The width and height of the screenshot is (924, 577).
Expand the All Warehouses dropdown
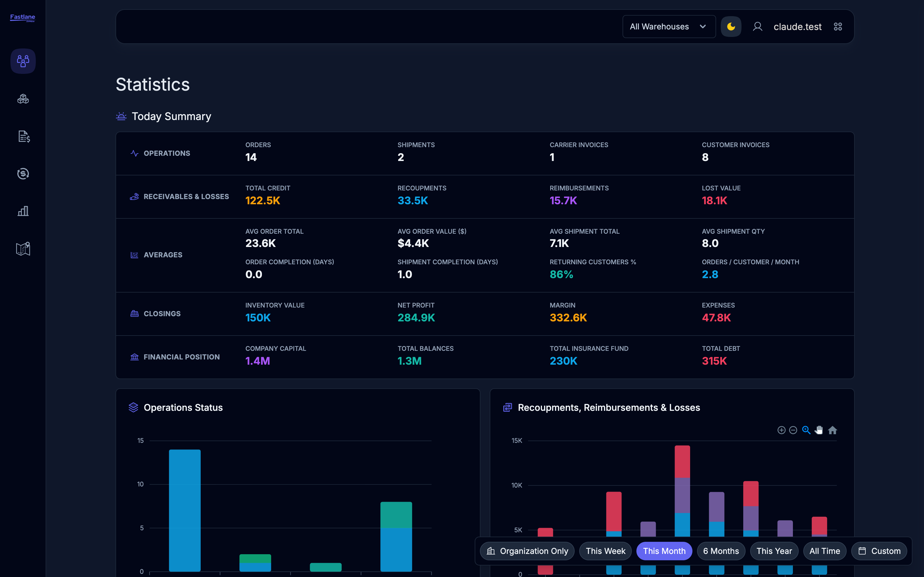point(669,27)
